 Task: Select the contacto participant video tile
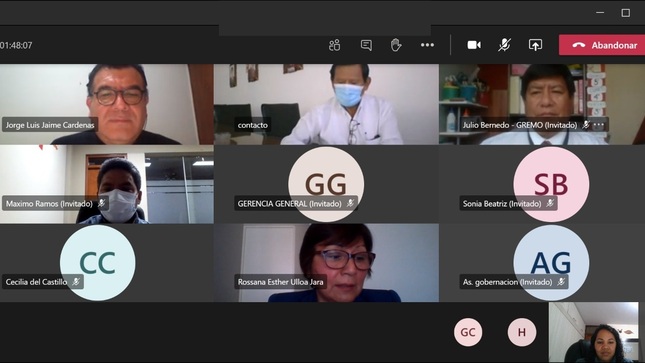pos(326,104)
